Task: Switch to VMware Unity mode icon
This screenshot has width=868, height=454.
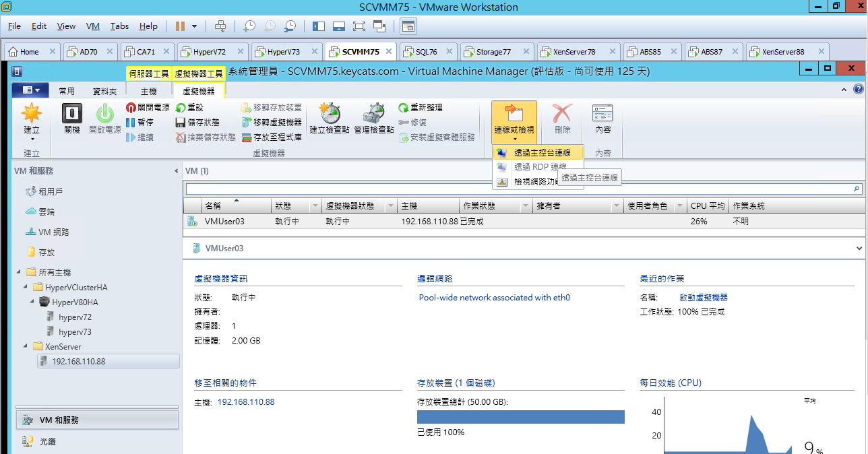Action: coord(379,26)
